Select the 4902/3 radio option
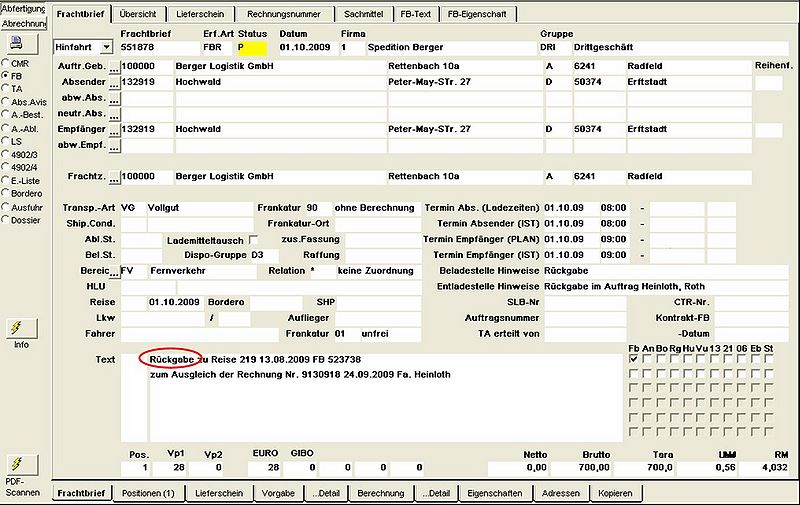 (x=6, y=154)
